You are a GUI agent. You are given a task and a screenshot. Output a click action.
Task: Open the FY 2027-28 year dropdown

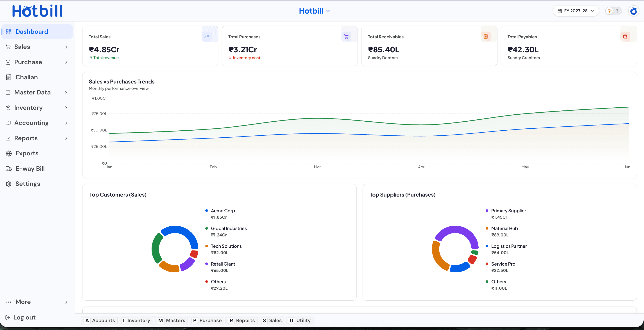coord(576,11)
